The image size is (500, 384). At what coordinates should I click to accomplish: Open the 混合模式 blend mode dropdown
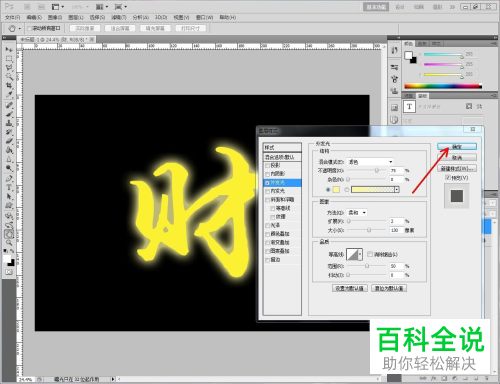pyautogui.click(x=370, y=162)
